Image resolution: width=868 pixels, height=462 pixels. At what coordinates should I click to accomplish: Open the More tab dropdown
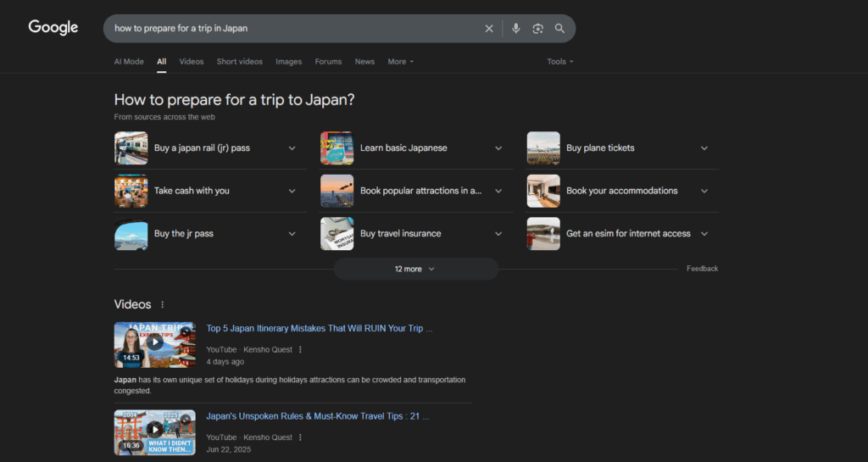point(400,62)
